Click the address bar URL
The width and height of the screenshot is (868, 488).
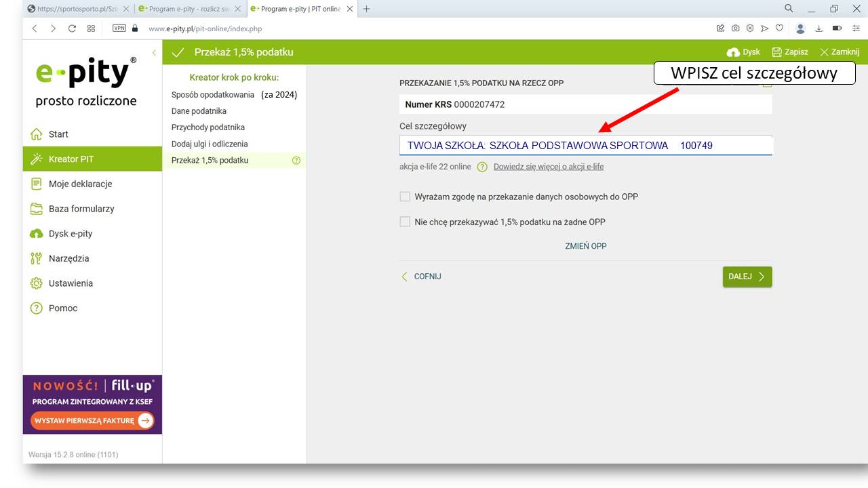pos(205,29)
